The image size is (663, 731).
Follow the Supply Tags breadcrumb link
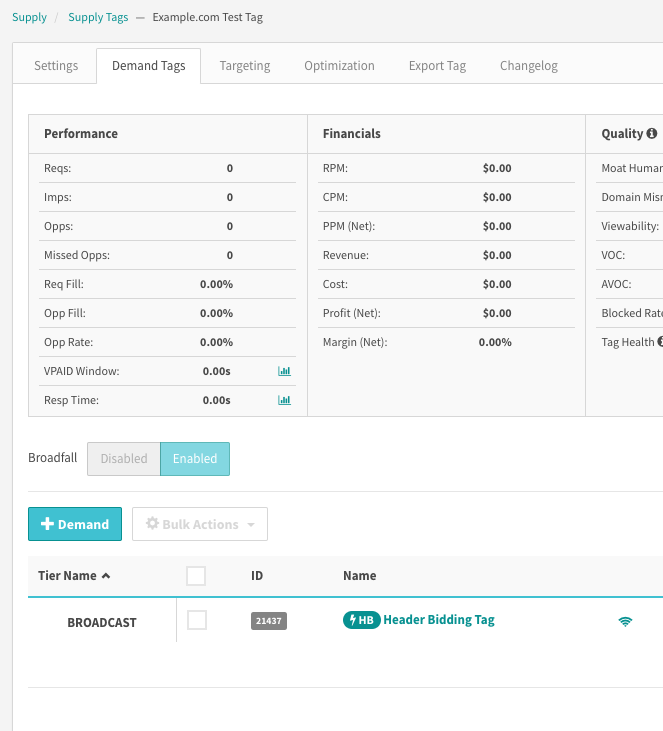98,17
